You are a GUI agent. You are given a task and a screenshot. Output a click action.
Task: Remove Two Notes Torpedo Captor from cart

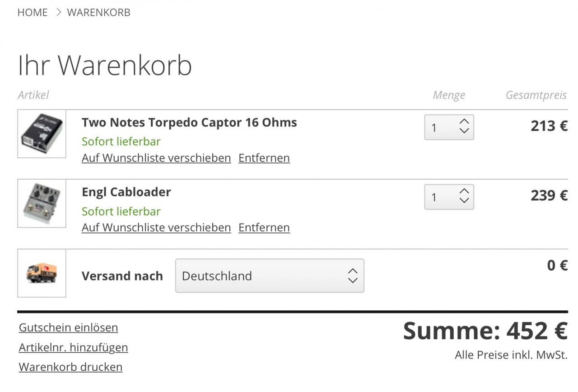(x=264, y=158)
